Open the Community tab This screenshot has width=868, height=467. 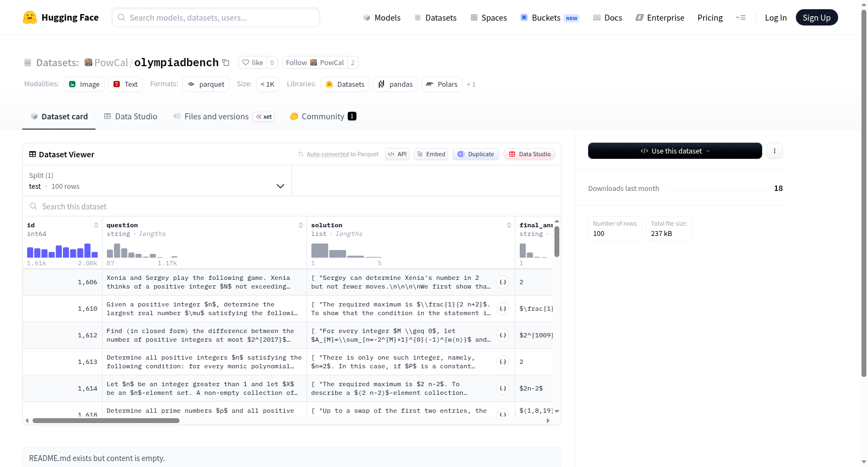(x=323, y=117)
